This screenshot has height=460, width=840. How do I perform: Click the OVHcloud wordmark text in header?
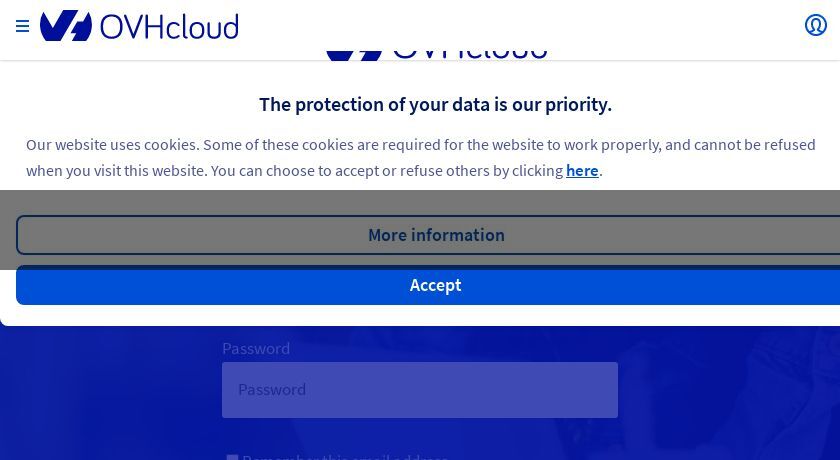pyautogui.click(x=169, y=27)
